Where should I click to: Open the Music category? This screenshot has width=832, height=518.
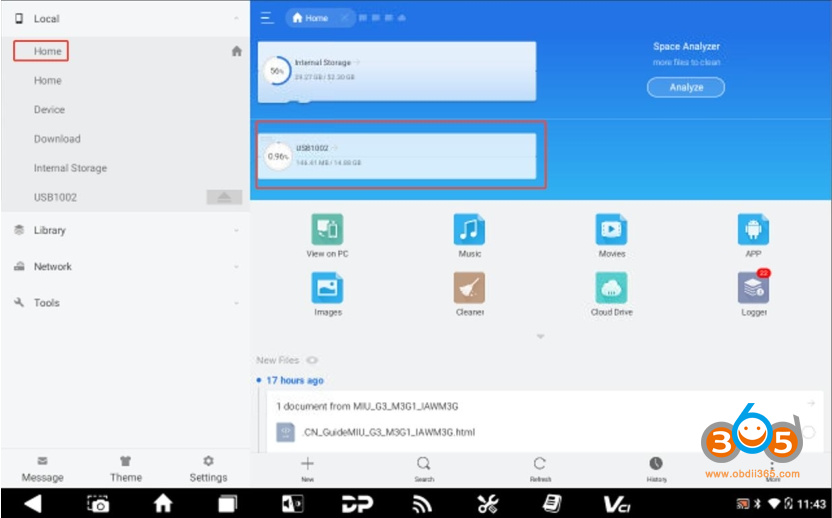click(469, 230)
